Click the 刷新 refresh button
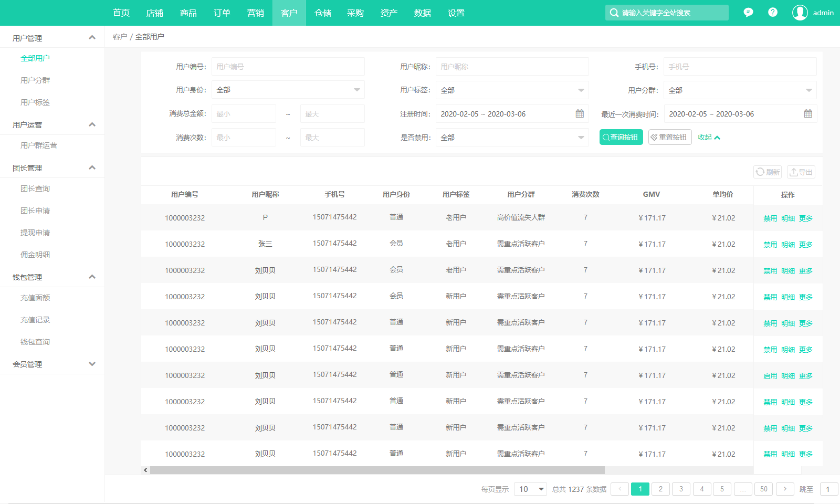The image size is (840, 504). pyautogui.click(x=768, y=172)
